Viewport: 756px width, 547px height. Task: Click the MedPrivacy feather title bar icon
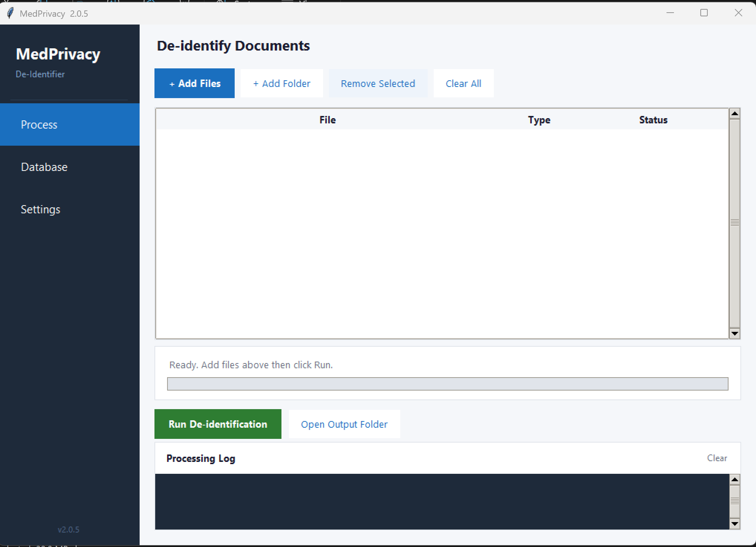pyautogui.click(x=10, y=13)
